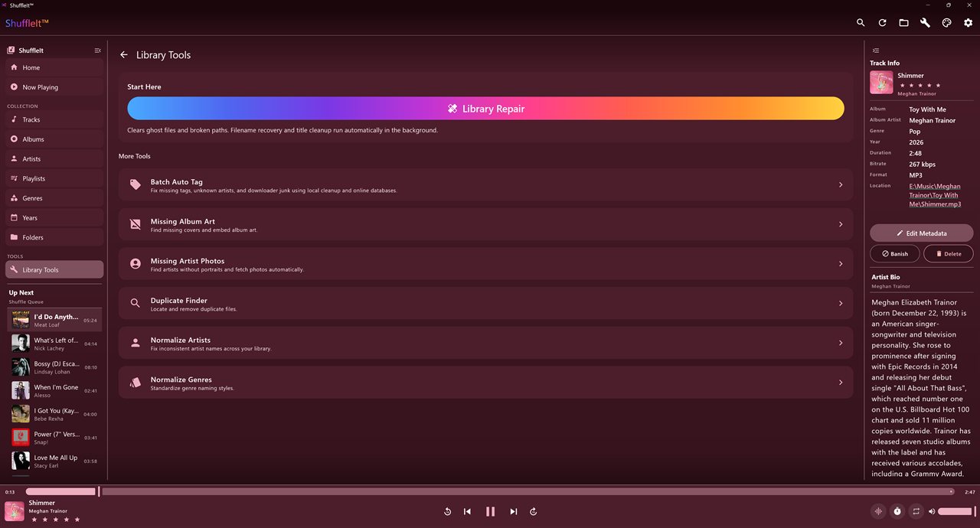Open Tracks collection

(x=54, y=119)
